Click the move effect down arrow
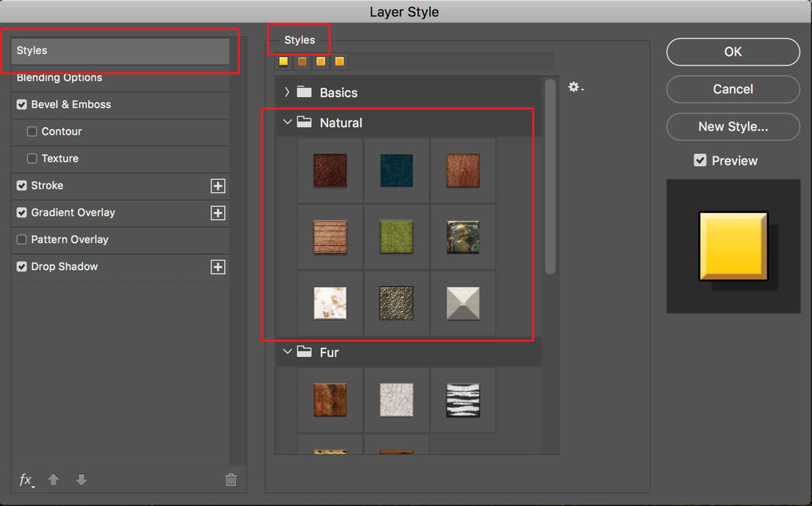This screenshot has height=506, width=812. coord(81,480)
